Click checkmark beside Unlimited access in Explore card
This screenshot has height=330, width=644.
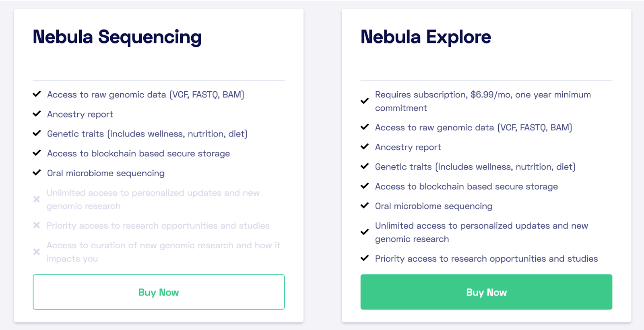click(x=365, y=232)
